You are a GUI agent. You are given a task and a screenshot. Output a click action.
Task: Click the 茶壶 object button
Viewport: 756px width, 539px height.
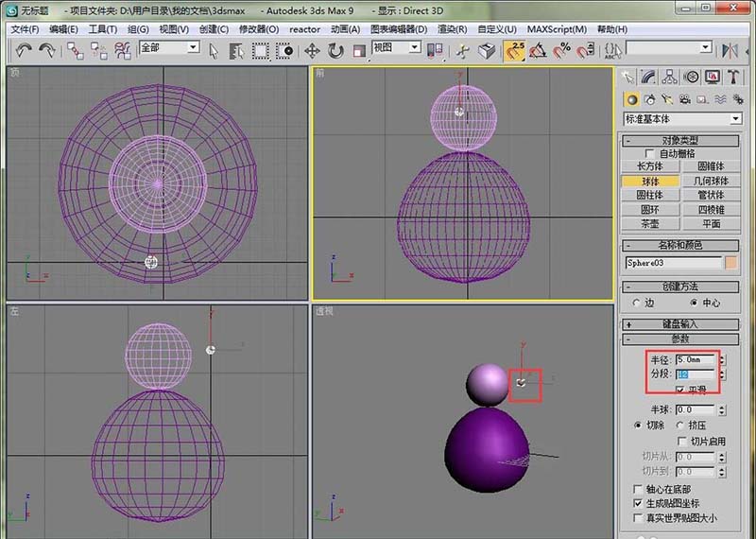[x=650, y=224]
